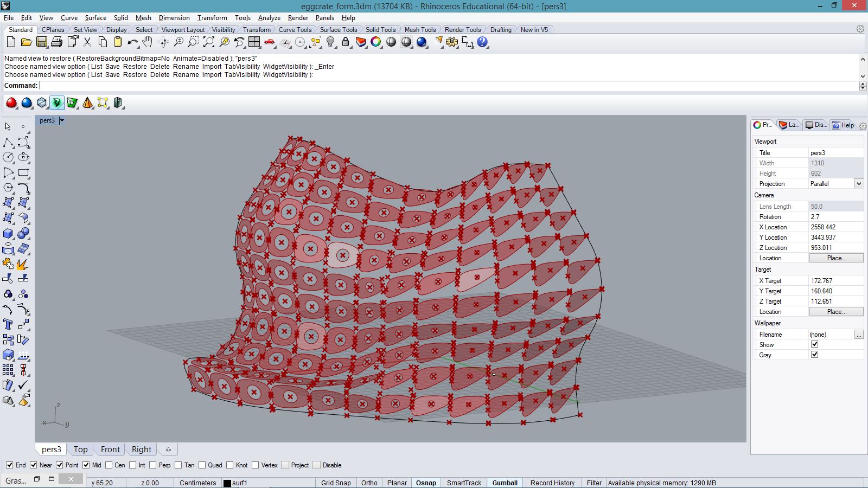This screenshot has height=488, width=868.
Task: Open the Surface menu
Action: click(95, 18)
